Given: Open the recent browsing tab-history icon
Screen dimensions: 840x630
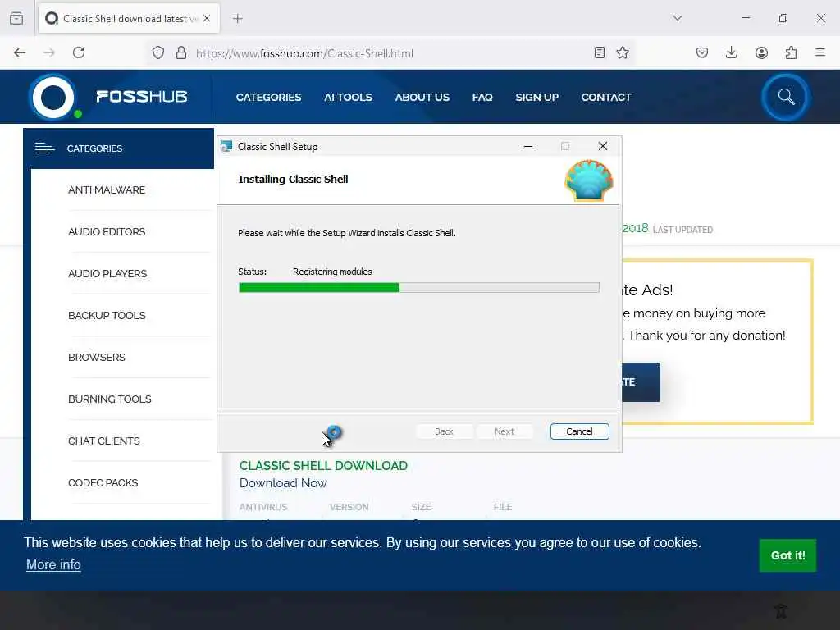Looking at the screenshot, I should [16, 18].
